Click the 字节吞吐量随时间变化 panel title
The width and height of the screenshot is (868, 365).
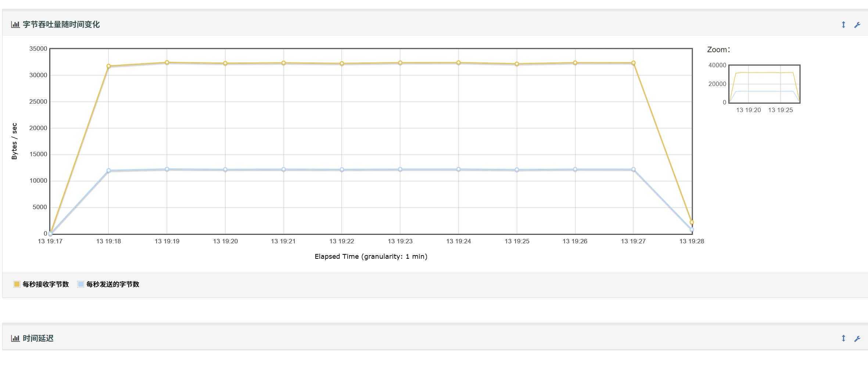61,24
